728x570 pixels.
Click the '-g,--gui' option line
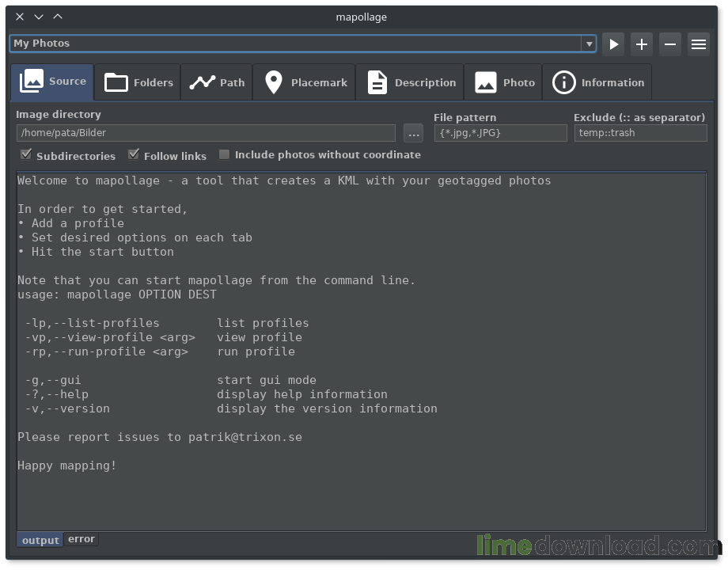[170, 380]
